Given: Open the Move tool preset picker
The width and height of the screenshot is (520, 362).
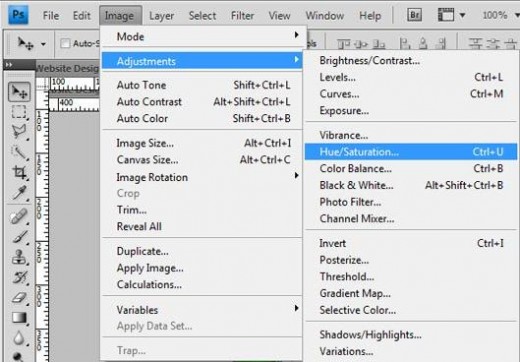Looking at the screenshot, I should click(43, 44).
